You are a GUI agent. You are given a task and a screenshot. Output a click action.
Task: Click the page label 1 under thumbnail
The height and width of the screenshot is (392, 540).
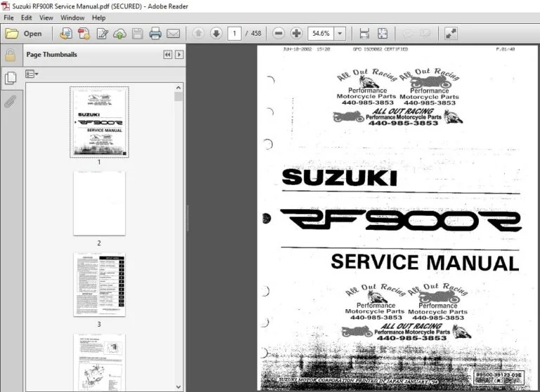point(99,162)
